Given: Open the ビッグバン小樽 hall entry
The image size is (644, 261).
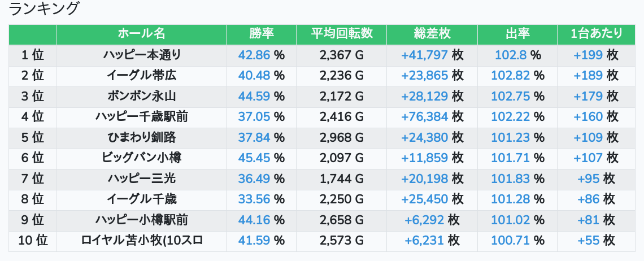Looking at the screenshot, I should click(x=142, y=158).
